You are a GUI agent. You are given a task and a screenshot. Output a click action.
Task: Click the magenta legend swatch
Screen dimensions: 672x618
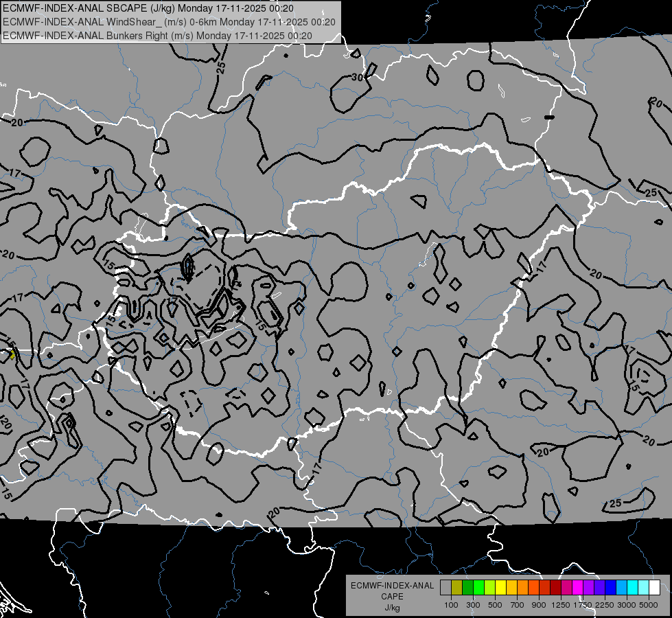578,587
